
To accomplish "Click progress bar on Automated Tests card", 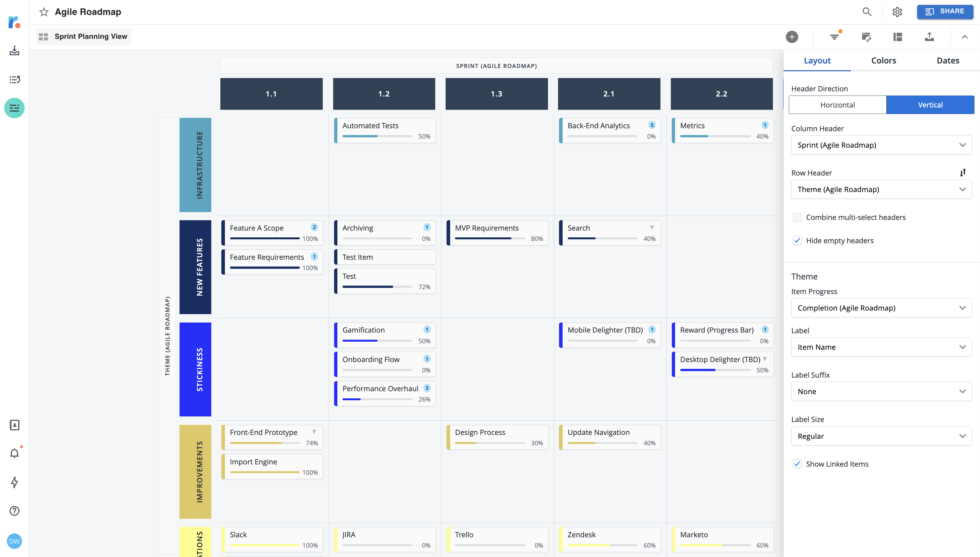I will [377, 136].
